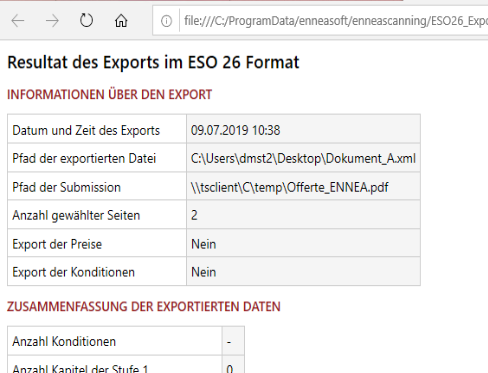This screenshot has height=373, width=488.
Task: Click the browser forward arrow
Action: point(52,21)
